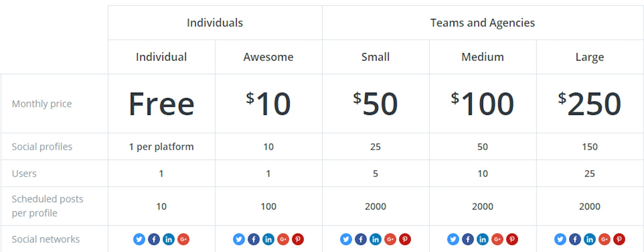Pick the $250 Large plan price
The width and height of the screenshot is (644, 252).
pyautogui.click(x=590, y=103)
